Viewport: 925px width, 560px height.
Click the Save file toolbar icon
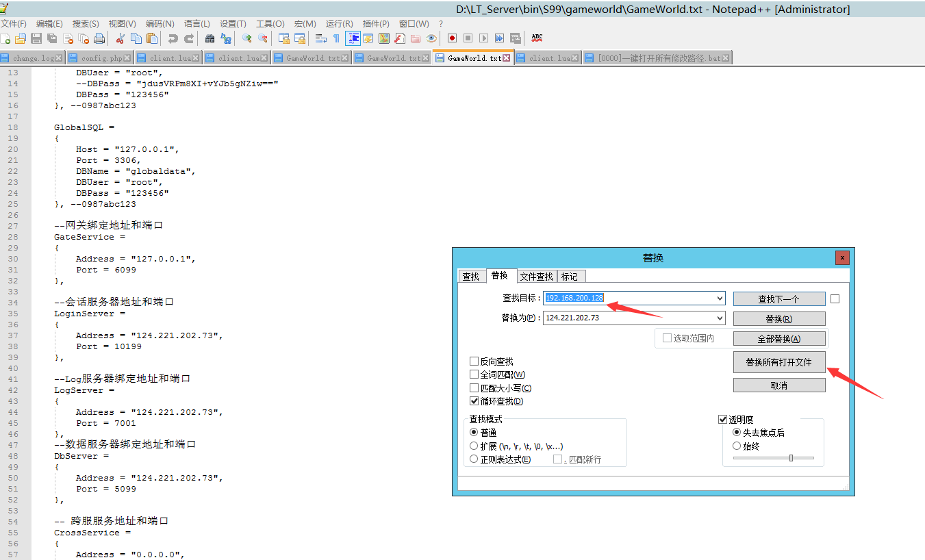(x=36, y=38)
